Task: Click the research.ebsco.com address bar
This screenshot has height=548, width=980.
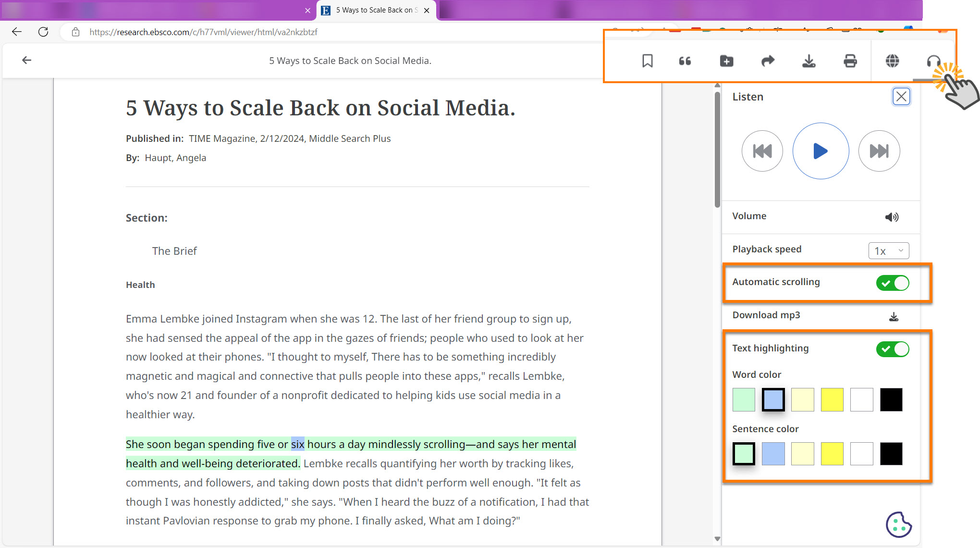Action: 203,32
